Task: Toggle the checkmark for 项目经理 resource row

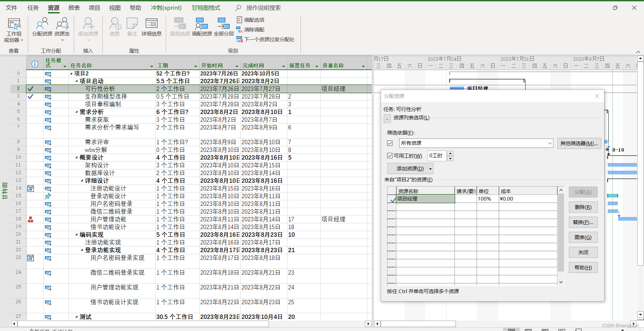Action: tap(392, 199)
